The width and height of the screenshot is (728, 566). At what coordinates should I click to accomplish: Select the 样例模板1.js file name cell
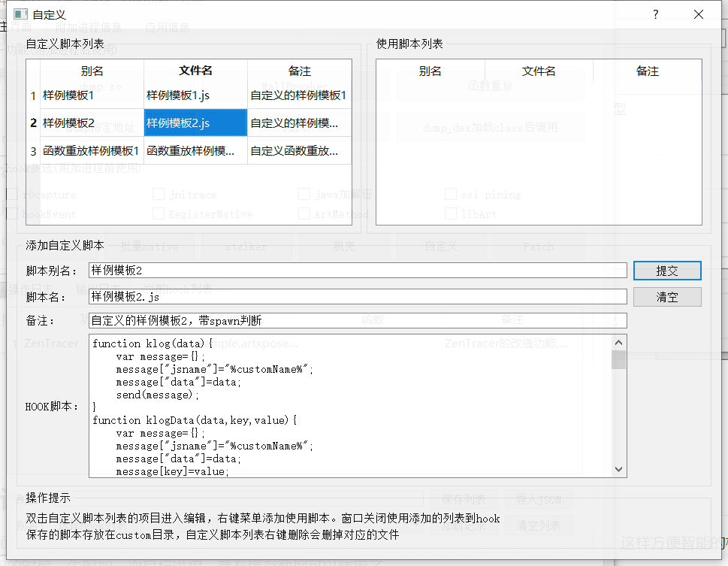[195, 95]
